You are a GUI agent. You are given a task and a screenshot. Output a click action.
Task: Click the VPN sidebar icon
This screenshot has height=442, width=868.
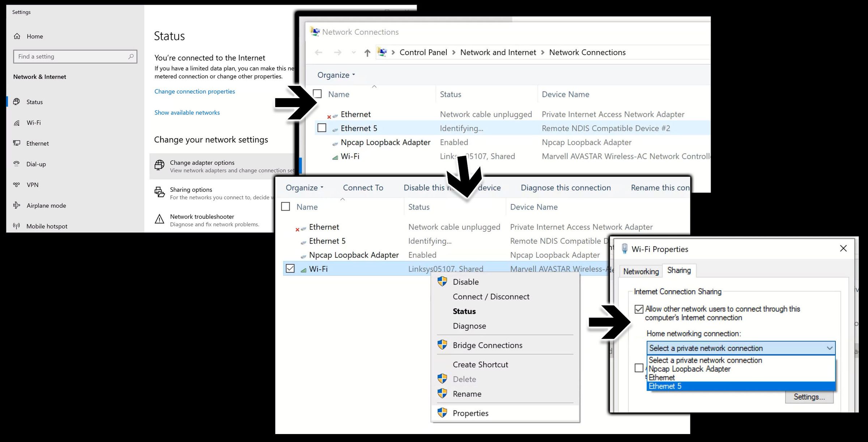coord(17,185)
